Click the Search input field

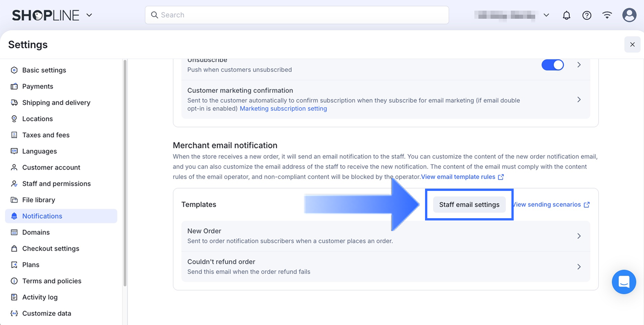pyautogui.click(x=297, y=15)
